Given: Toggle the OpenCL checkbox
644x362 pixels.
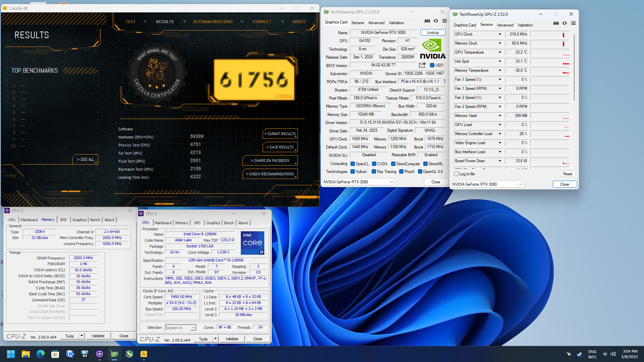Looking at the screenshot, I should (353, 164).
